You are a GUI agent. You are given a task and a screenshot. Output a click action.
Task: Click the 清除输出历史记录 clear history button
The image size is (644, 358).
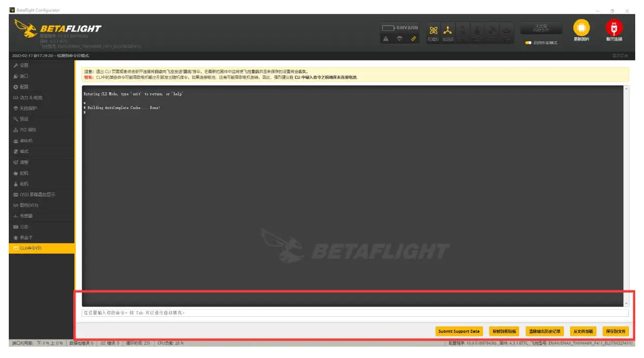pos(544,331)
